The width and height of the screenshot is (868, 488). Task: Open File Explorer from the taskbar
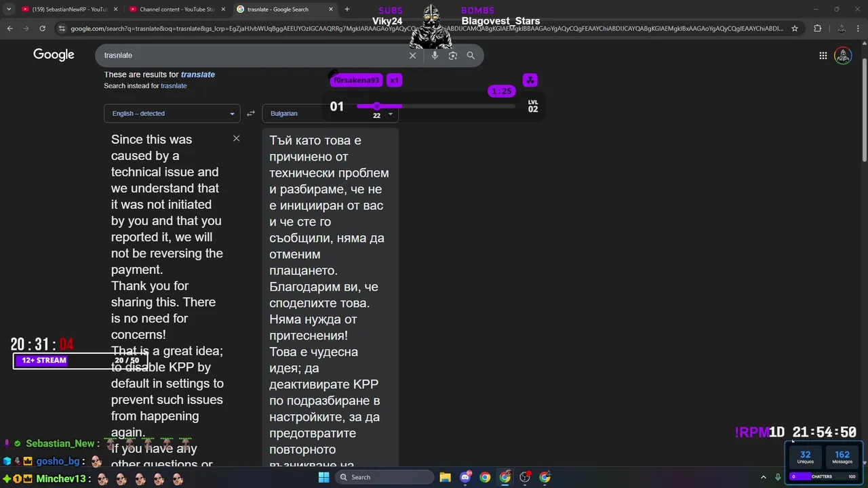446,477
